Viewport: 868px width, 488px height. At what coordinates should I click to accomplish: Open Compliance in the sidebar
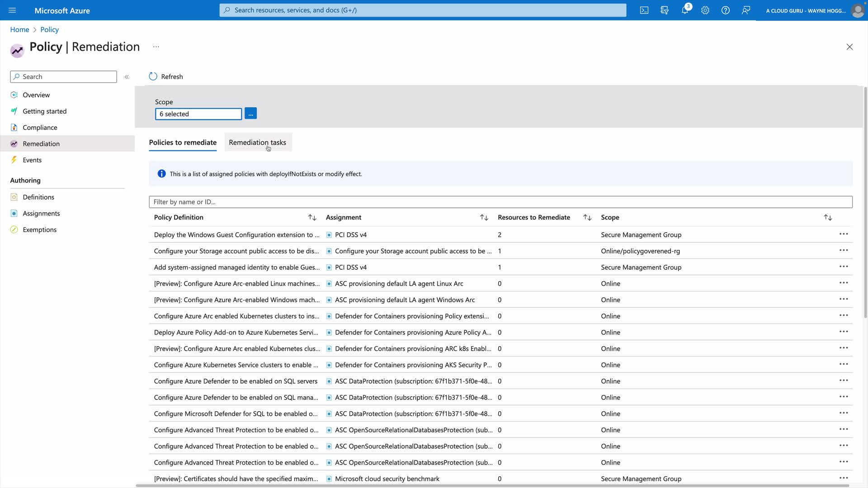40,127
